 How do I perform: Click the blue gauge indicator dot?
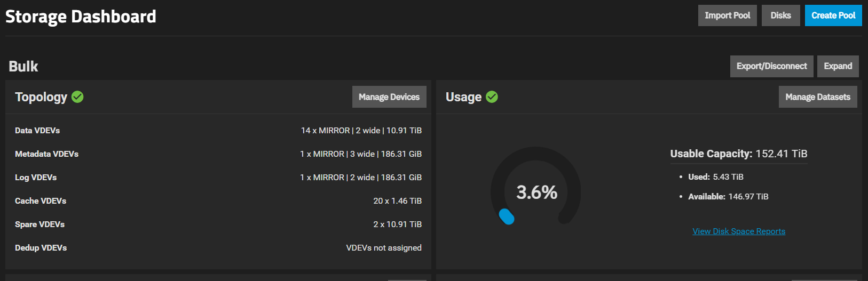click(506, 216)
